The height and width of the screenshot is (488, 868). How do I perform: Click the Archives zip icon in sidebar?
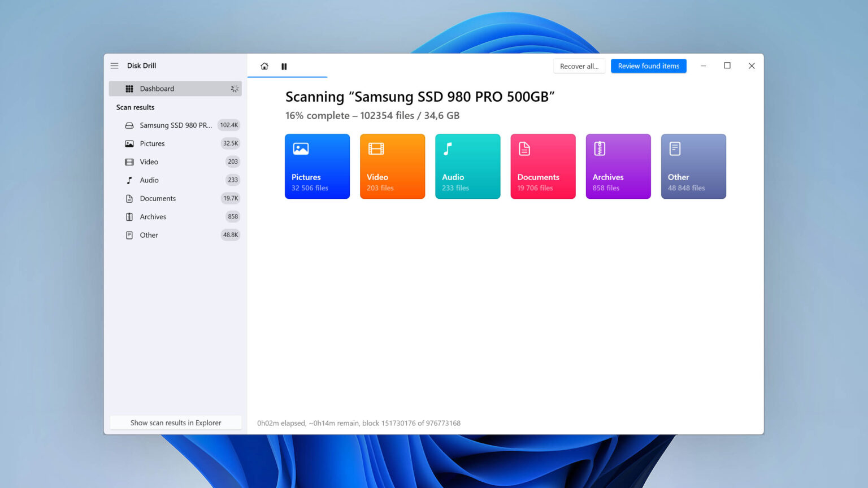pos(129,216)
